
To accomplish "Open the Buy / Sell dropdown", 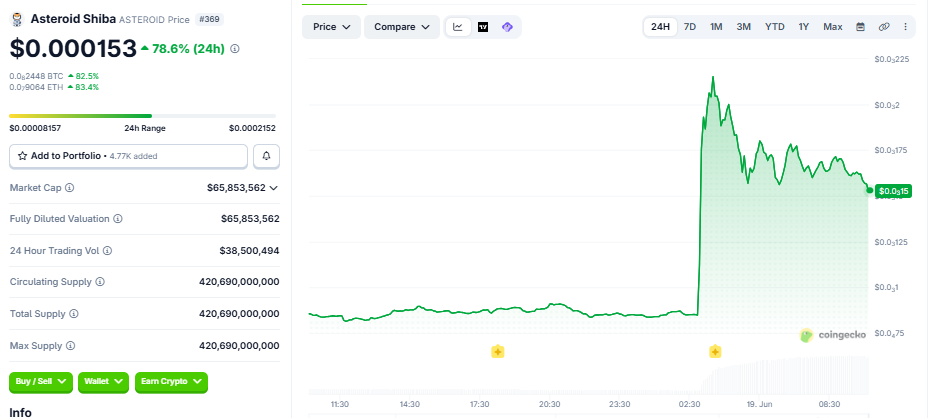I will tap(41, 382).
